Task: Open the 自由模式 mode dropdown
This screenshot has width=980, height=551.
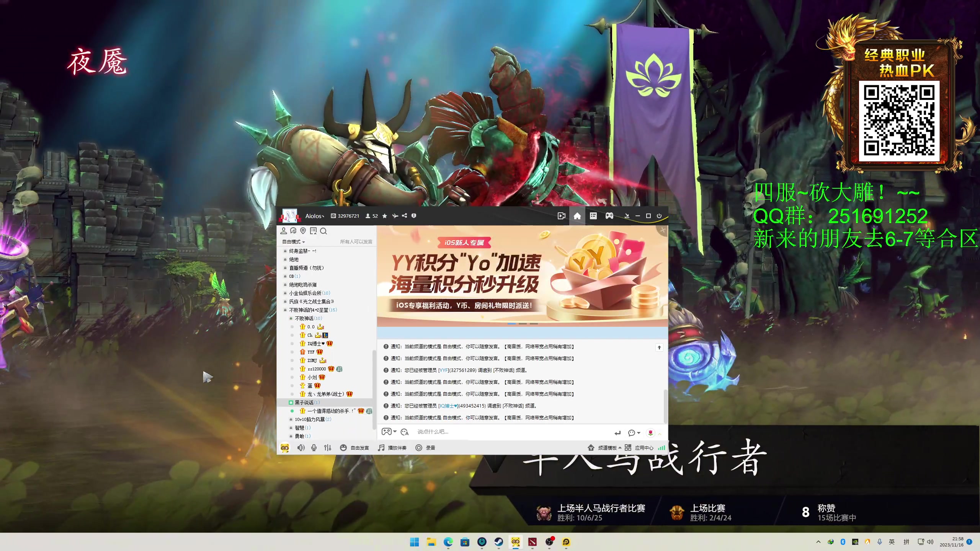Action: coord(294,242)
